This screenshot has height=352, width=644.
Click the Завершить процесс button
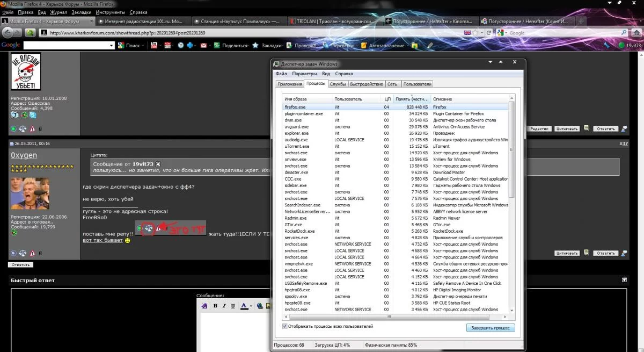click(491, 327)
